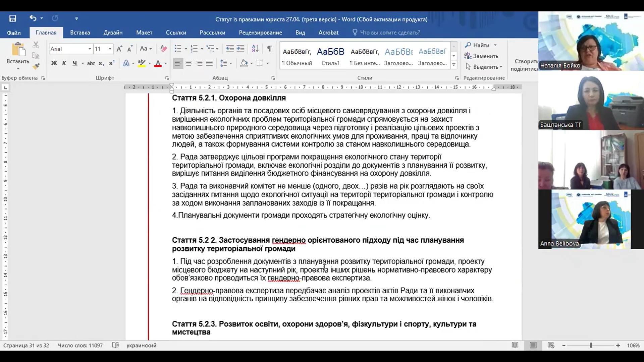Screen dimensions: 644x362
Task: Click the Undo arrow icon
Action: [x=33, y=18]
